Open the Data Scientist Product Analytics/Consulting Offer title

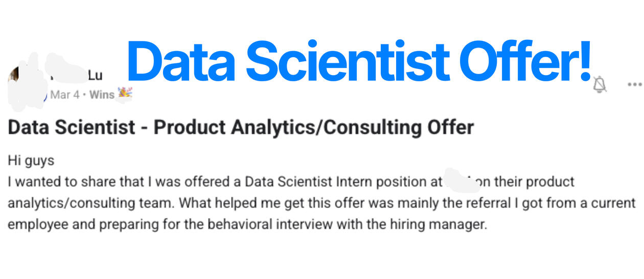241,127
